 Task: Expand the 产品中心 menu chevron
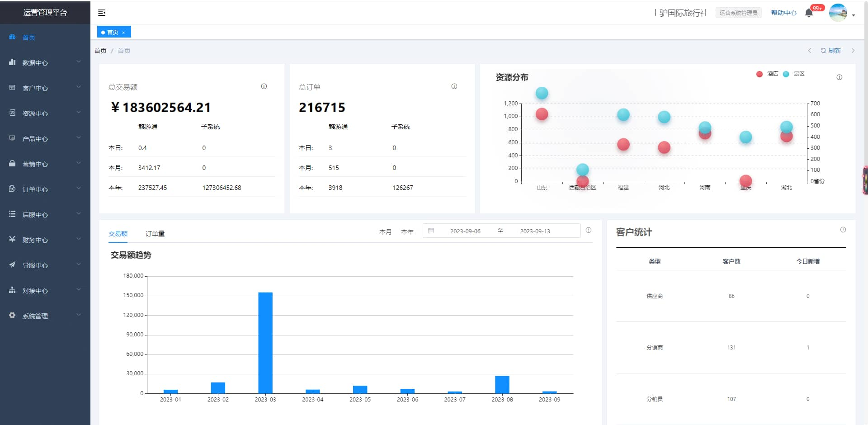tap(79, 137)
